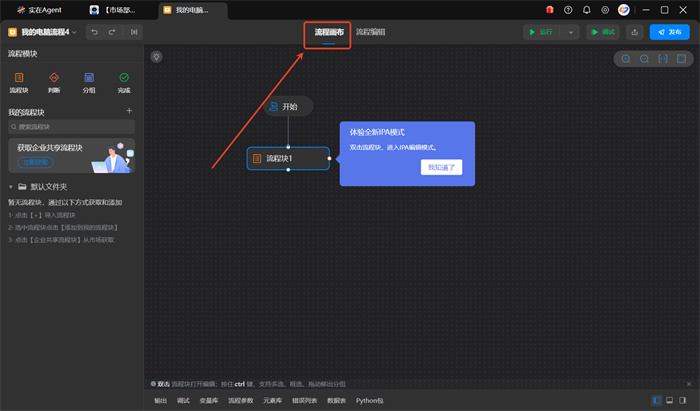The image size is (700, 411).
Task: Open the 运行 dropdown arrow
Action: pos(572,32)
